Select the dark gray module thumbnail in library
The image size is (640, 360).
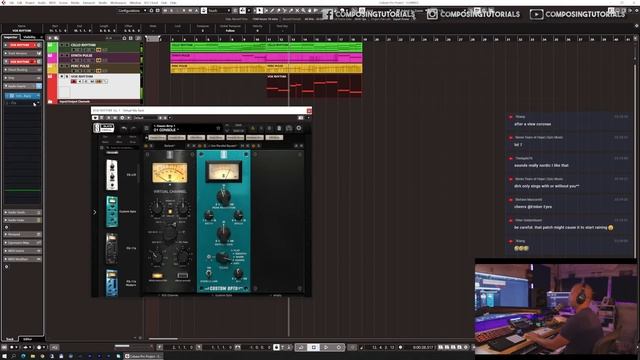(111, 248)
